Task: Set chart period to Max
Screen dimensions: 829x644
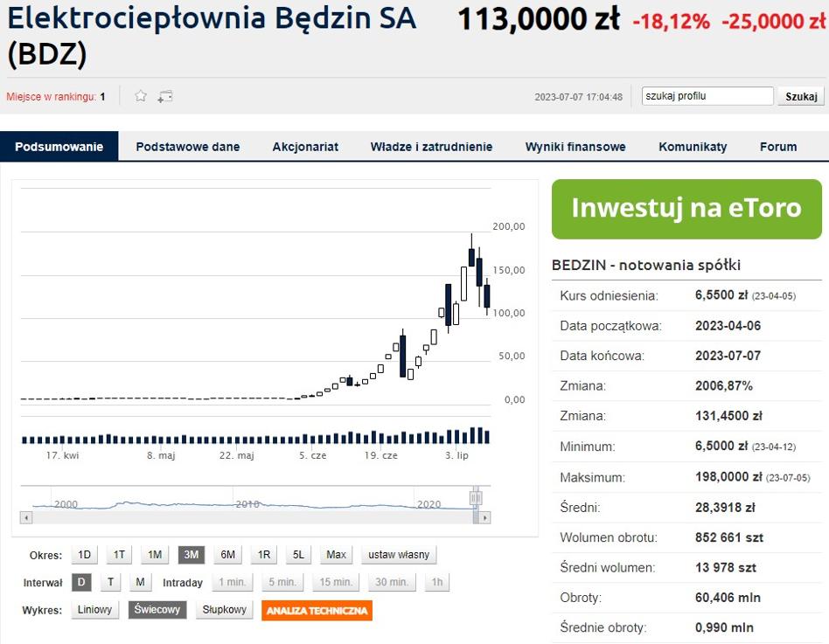Action: tap(337, 555)
